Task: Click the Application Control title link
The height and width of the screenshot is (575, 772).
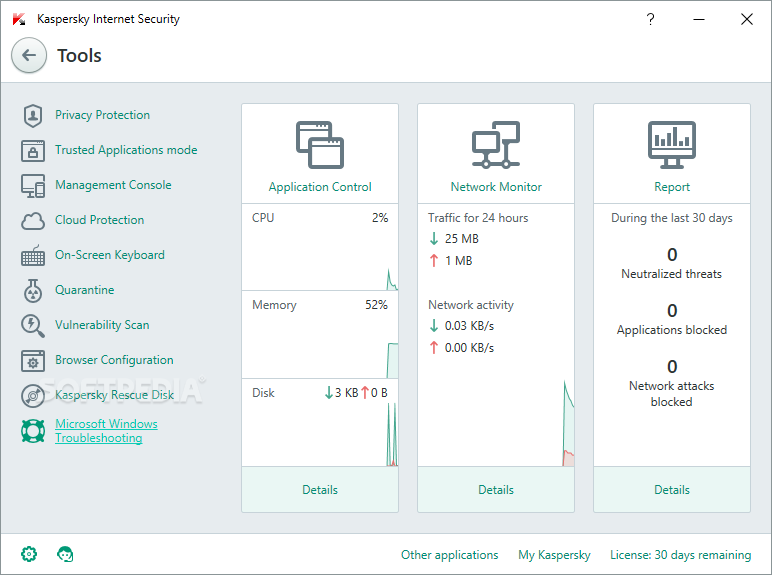Action: click(320, 187)
